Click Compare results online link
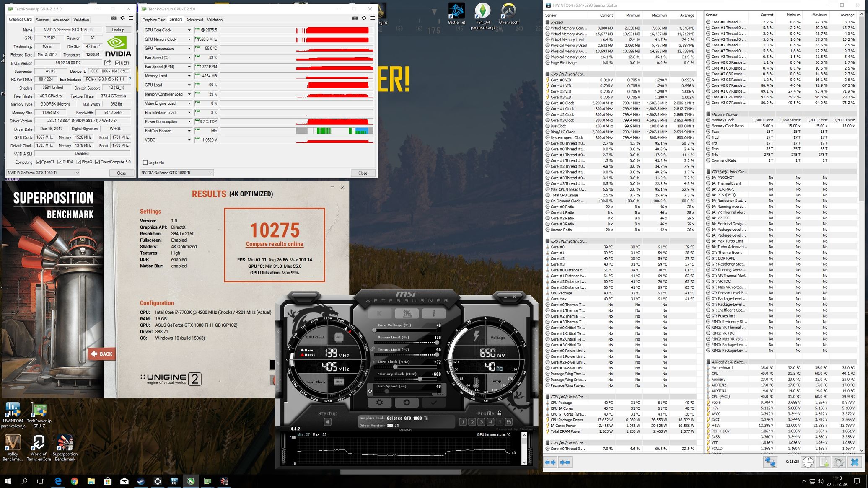The image size is (868, 488). click(275, 244)
